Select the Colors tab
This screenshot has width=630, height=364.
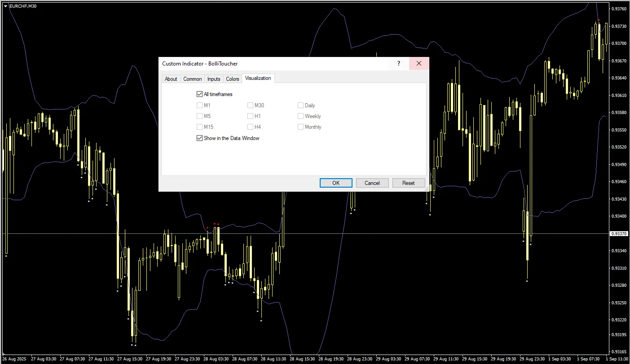click(232, 79)
